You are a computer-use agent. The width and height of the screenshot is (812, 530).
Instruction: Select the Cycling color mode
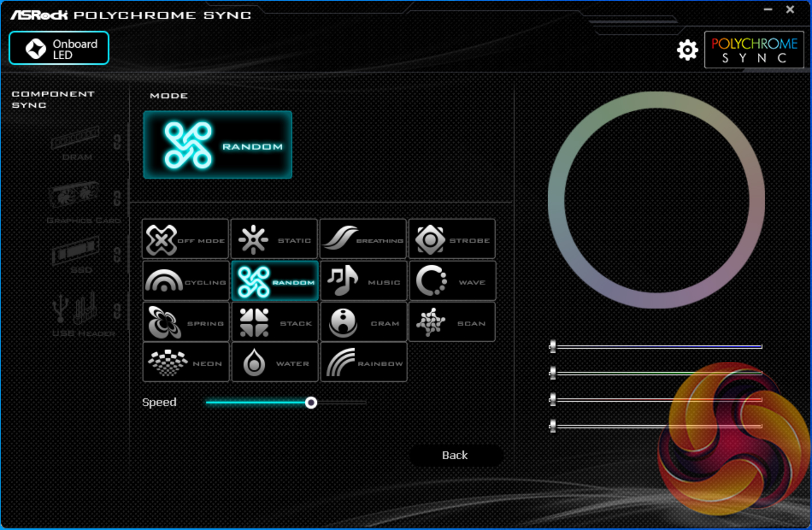pyautogui.click(x=186, y=281)
